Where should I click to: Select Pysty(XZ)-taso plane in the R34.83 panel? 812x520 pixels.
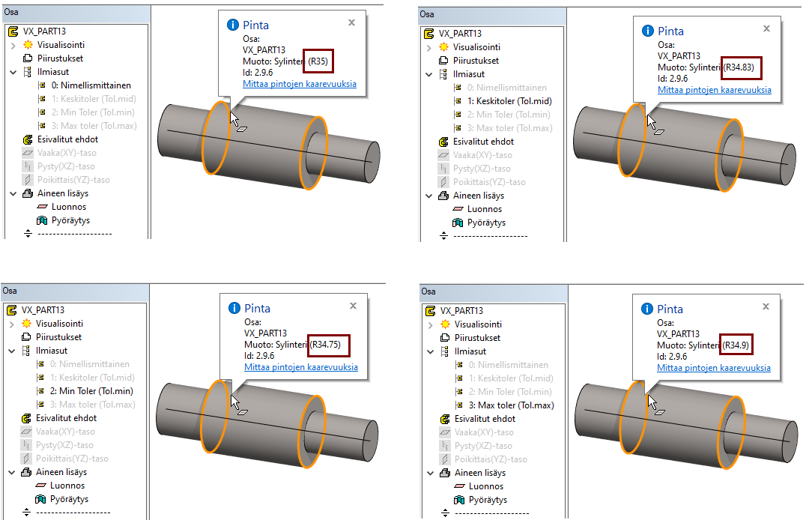482,169
